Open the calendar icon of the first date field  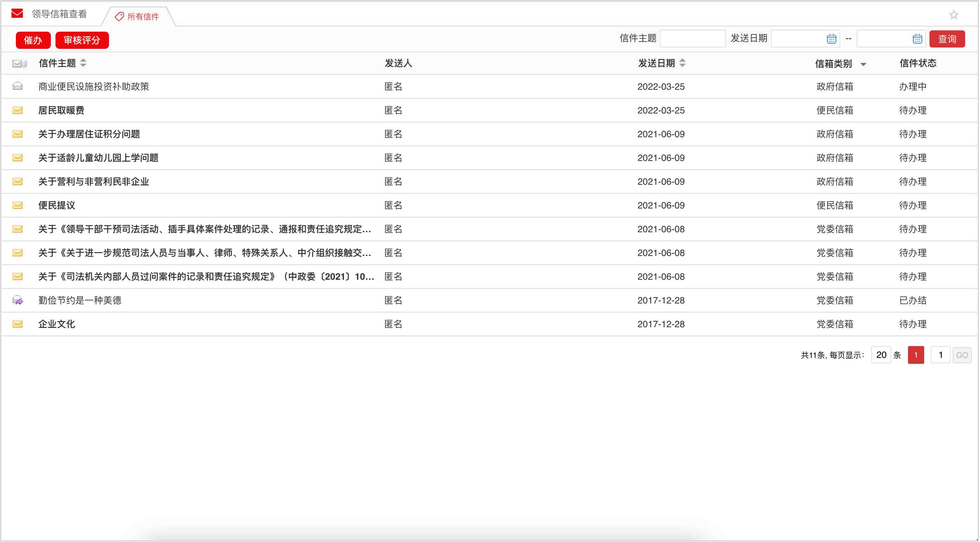(x=832, y=38)
